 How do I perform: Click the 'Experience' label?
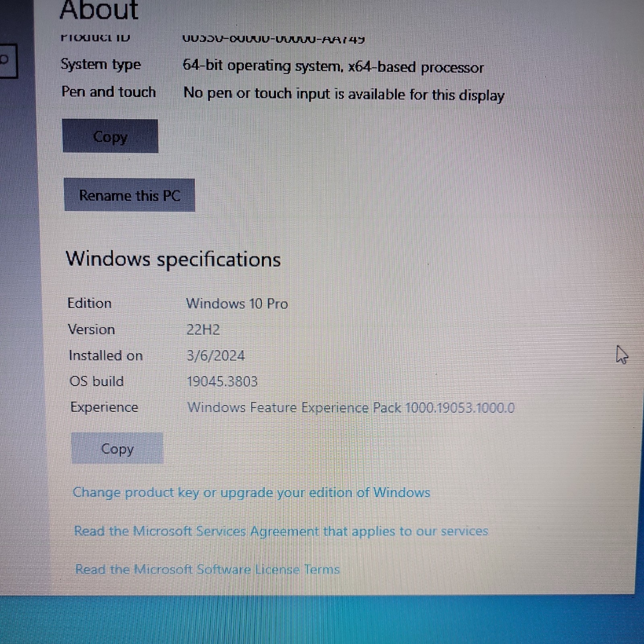(105, 407)
